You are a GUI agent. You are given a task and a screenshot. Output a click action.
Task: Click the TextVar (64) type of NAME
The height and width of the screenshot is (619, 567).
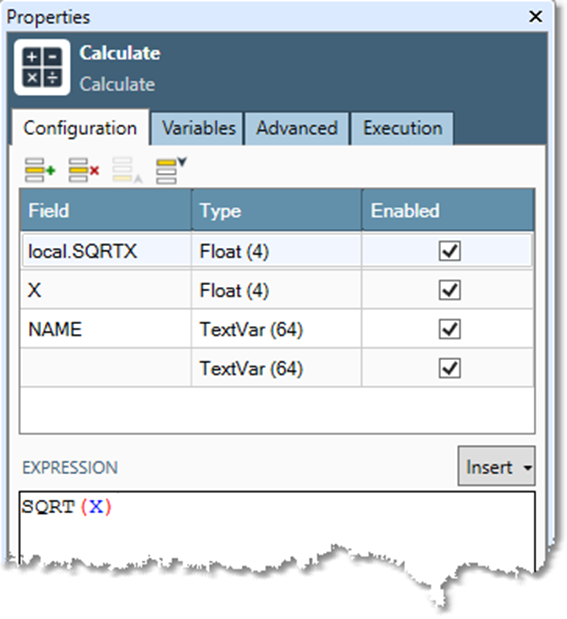[x=251, y=330]
